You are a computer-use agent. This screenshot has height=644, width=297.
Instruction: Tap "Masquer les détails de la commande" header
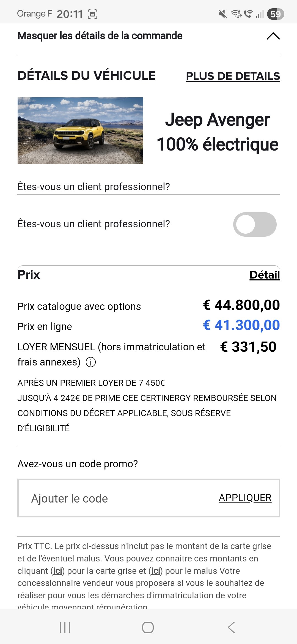[x=100, y=36]
